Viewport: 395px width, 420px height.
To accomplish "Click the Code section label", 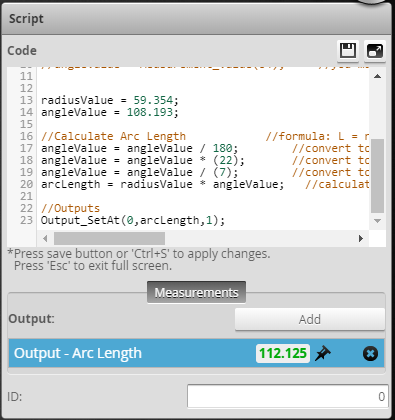I will (x=22, y=51).
